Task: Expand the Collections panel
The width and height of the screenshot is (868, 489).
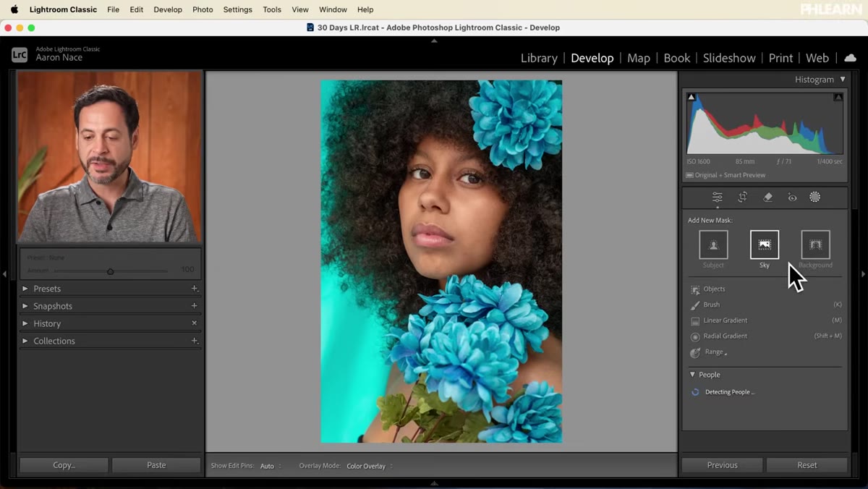Action: (25, 341)
